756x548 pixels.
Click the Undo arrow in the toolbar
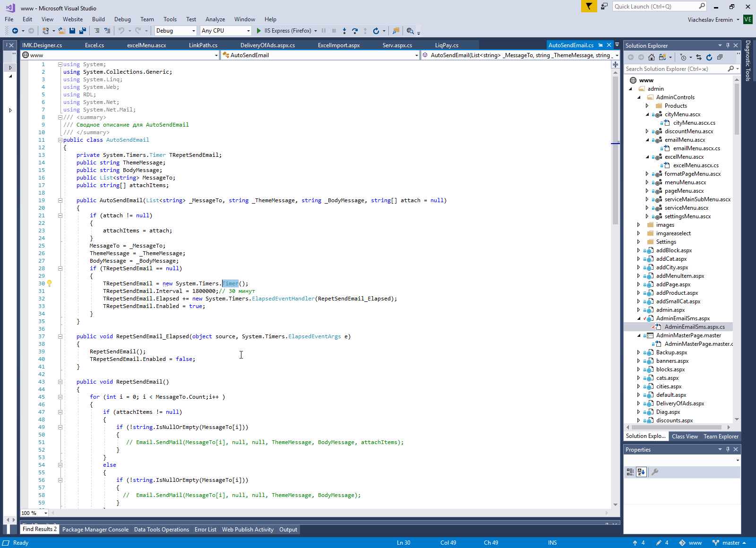click(121, 31)
